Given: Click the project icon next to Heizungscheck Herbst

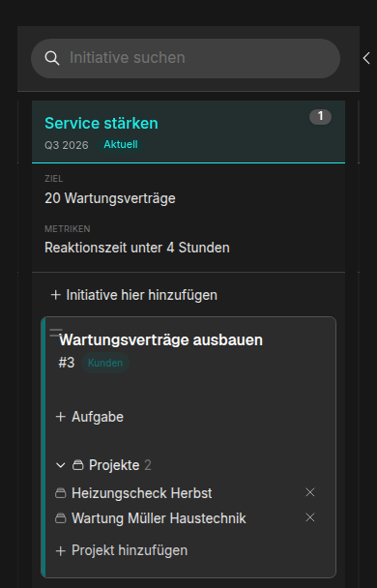Looking at the screenshot, I should pyautogui.click(x=60, y=493).
